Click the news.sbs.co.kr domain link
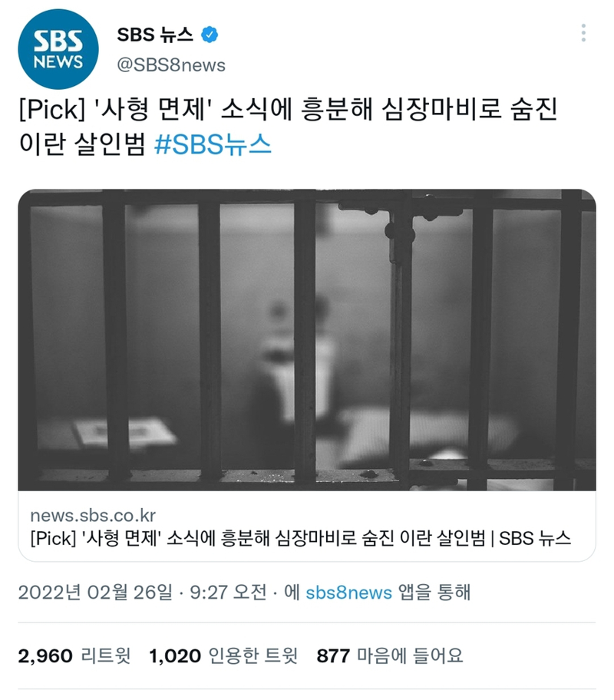The height and width of the screenshot is (700, 614). point(93,516)
